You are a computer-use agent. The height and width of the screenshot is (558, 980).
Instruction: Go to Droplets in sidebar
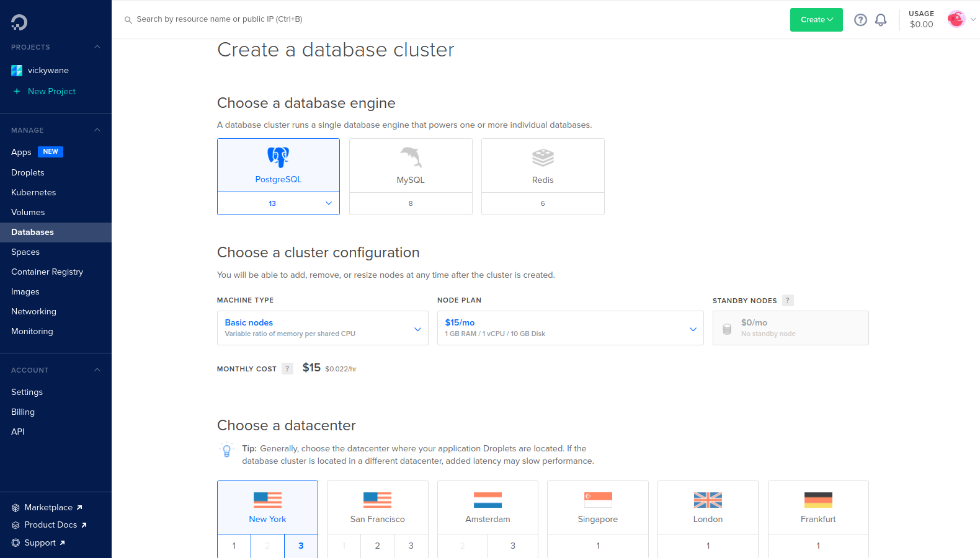pyautogui.click(x=28, y=172)
